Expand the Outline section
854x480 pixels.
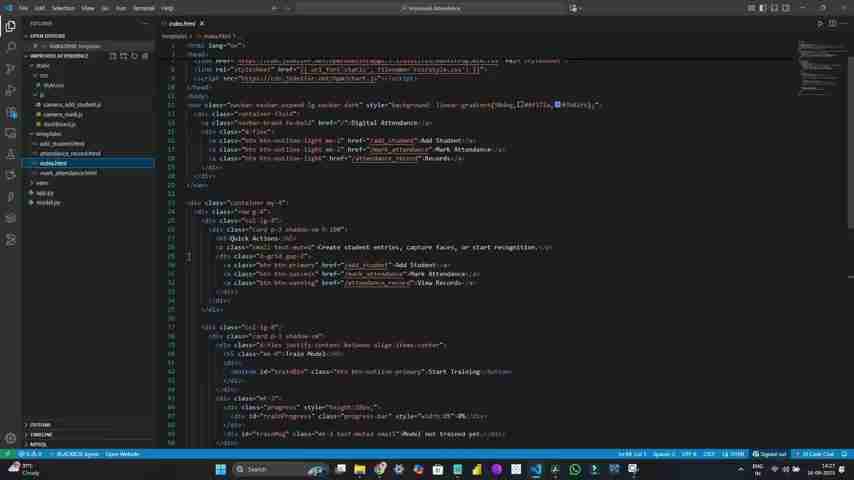(x=40, y=425)
